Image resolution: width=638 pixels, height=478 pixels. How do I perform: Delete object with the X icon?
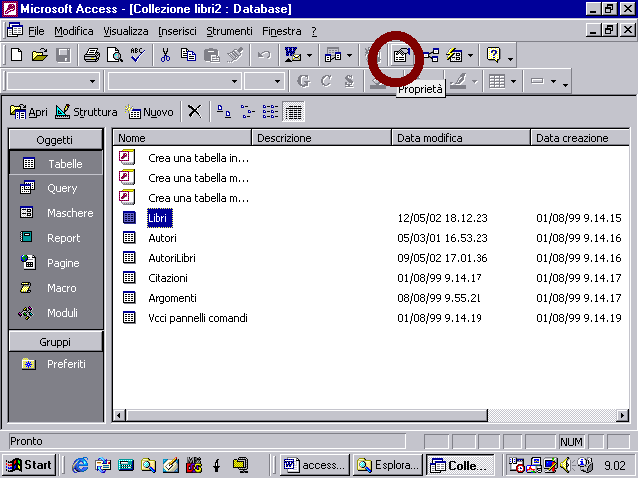tap(194, 111)
